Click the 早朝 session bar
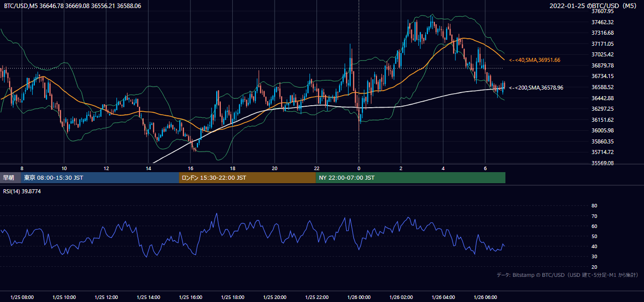The image size is (644, 302). click(x=10, y=178)
